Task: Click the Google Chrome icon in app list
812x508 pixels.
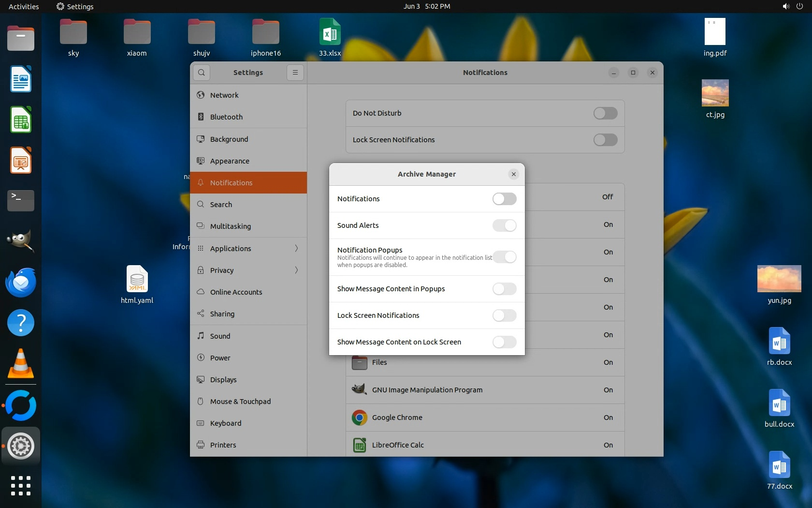Action: pyautogui.click(x=359, y=418)
